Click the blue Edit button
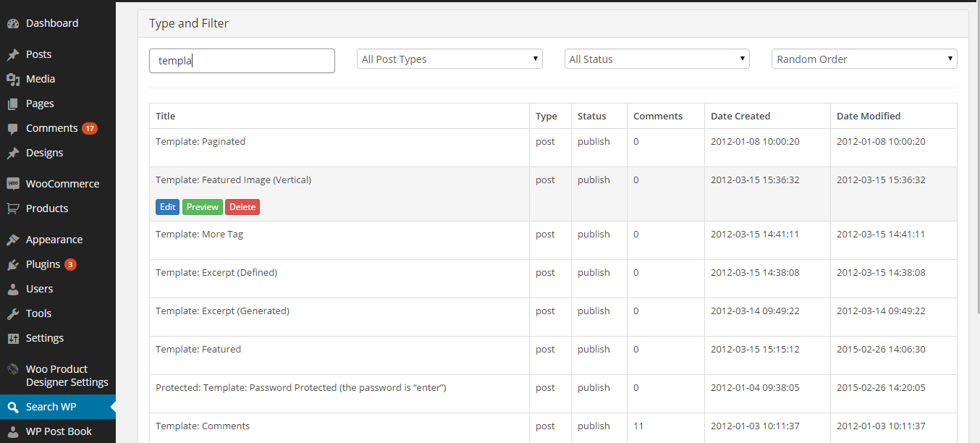This screenshot has width=980, height=443. 168,207
